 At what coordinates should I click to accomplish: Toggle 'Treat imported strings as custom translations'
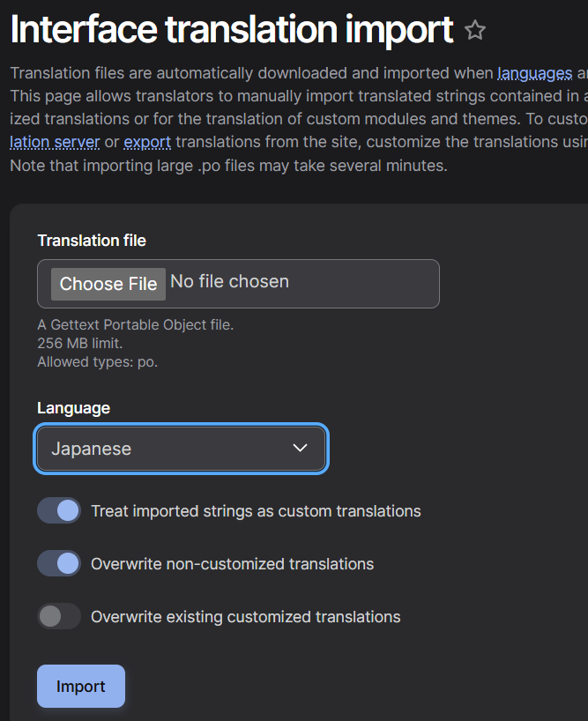click(x=59, y=511)
